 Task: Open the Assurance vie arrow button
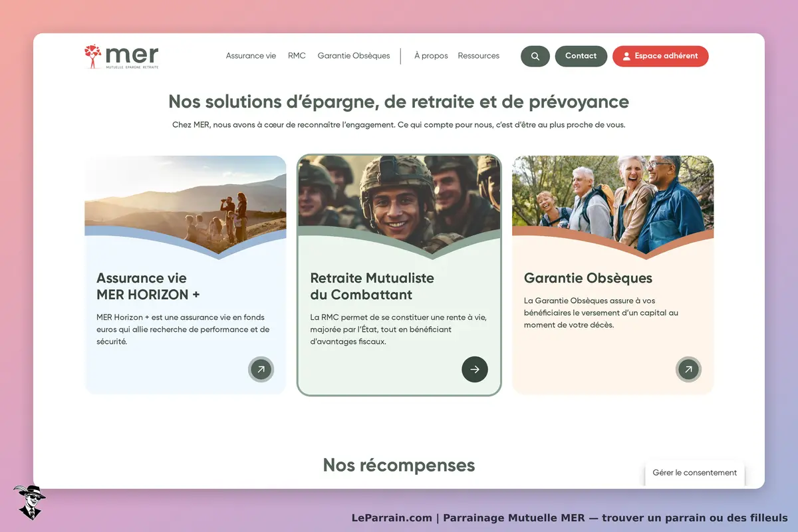(261, 369)
